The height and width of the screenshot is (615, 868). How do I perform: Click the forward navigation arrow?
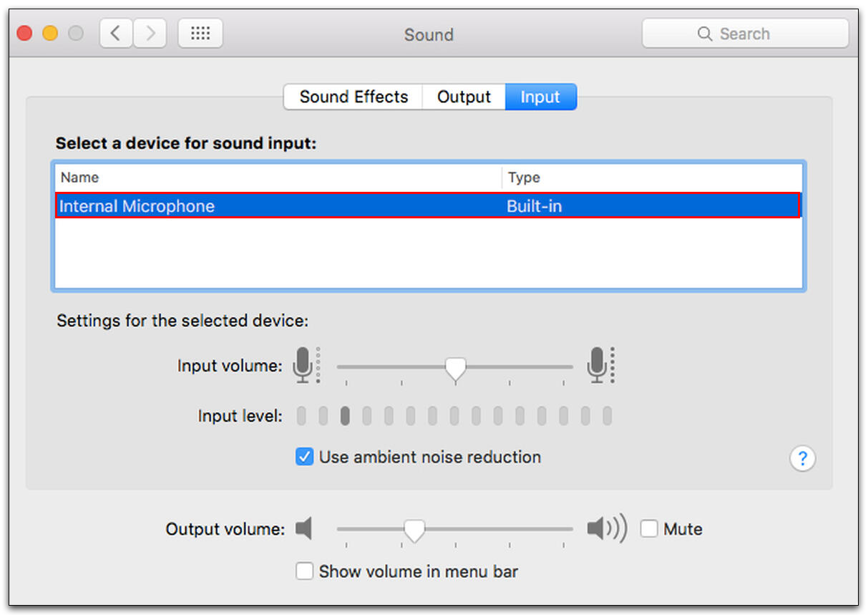pyautogui.click(x=150, y=34)
